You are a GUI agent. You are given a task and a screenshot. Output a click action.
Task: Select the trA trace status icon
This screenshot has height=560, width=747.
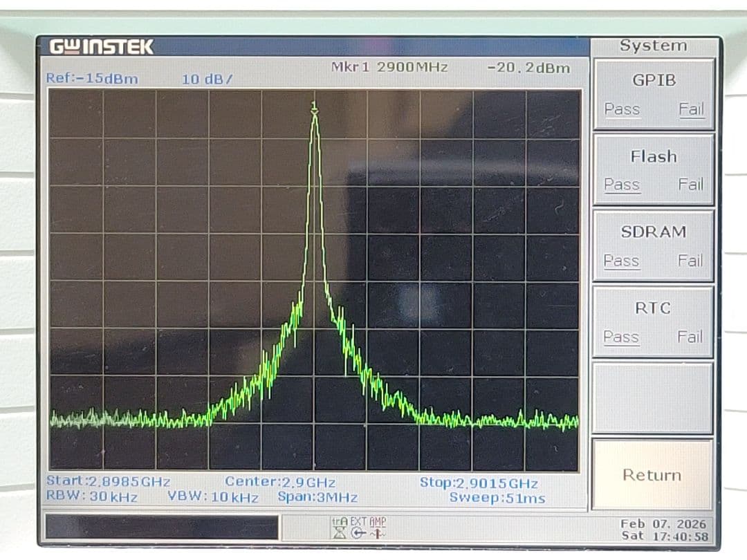point(340,521)
